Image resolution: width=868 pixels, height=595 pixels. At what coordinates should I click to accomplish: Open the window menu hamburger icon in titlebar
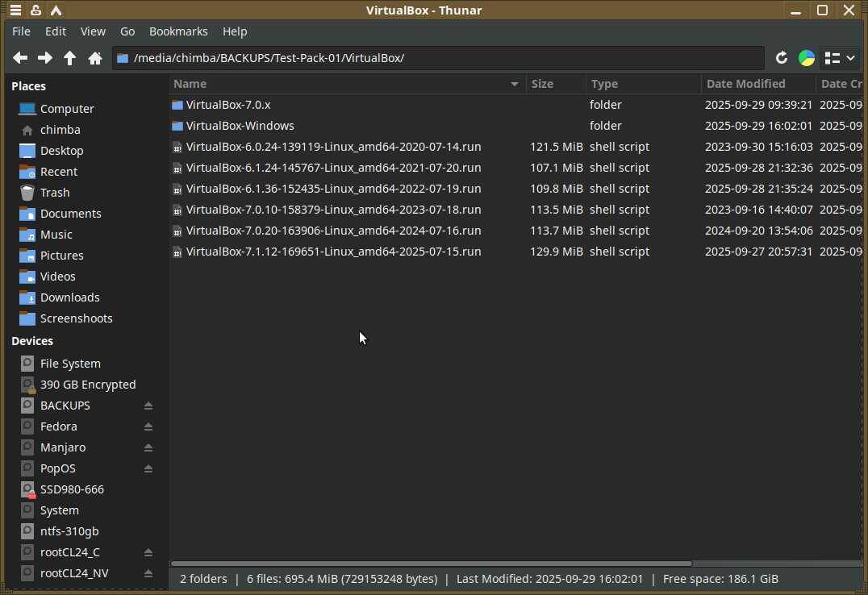(x=15, y=10)
